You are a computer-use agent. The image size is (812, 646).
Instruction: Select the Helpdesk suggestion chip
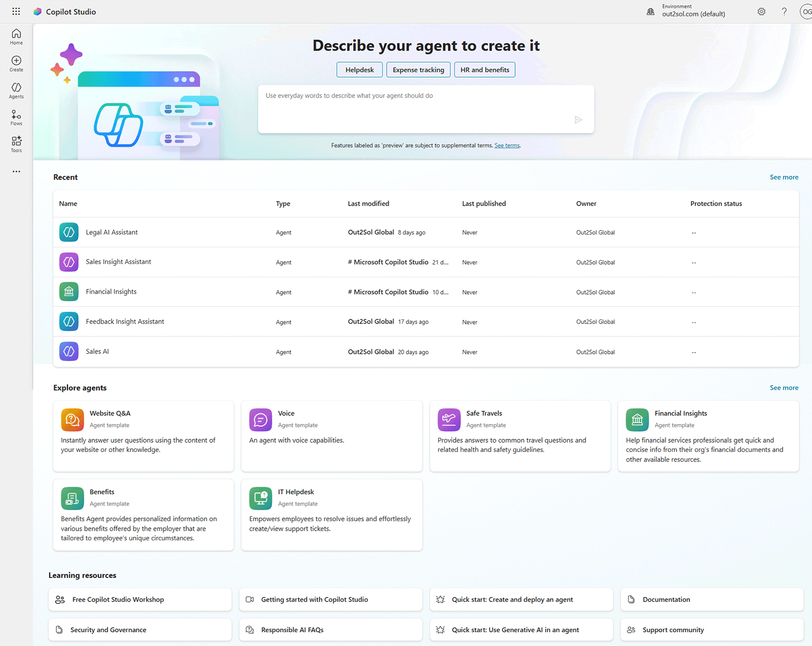click(x=359, y=70)
